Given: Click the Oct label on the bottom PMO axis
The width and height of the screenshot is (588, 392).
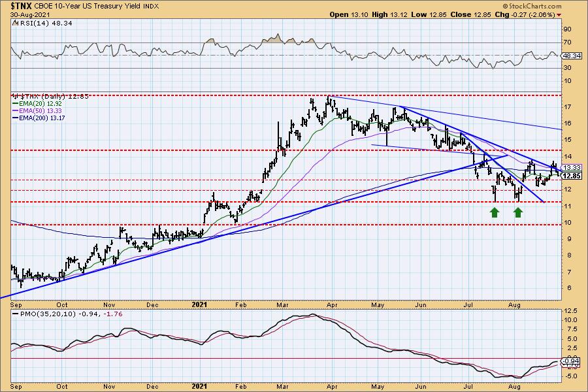Looking at the screenshot, I should (62, 386).
